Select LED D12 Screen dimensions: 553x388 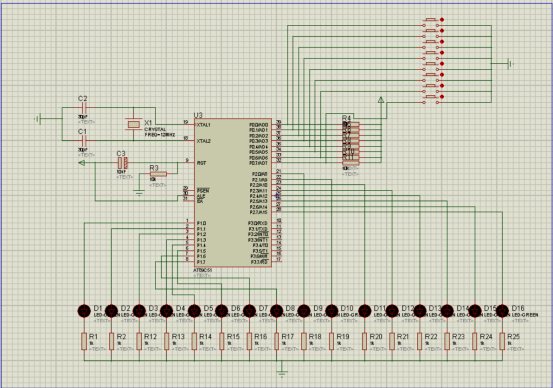[x=392, y=311]
